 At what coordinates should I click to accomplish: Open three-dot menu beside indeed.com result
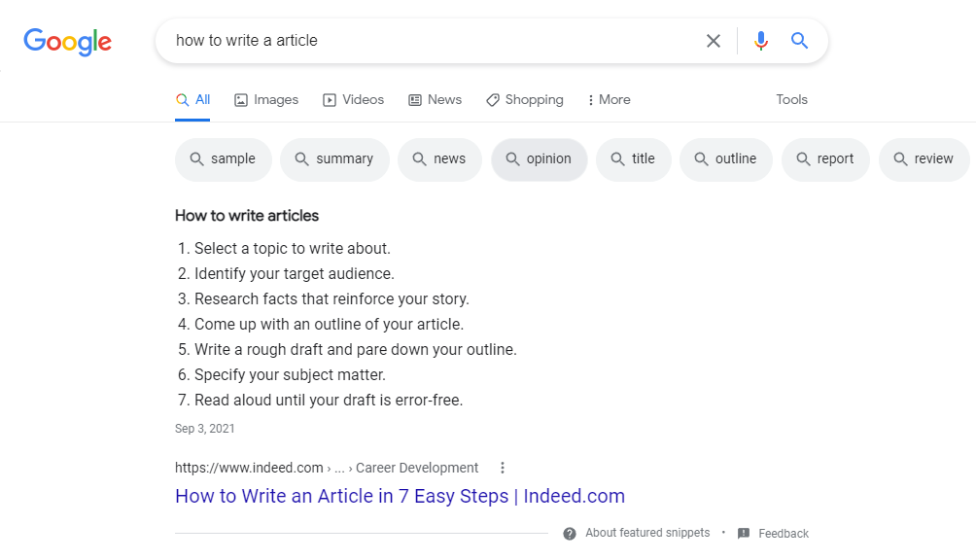click(x=503, y=468)
